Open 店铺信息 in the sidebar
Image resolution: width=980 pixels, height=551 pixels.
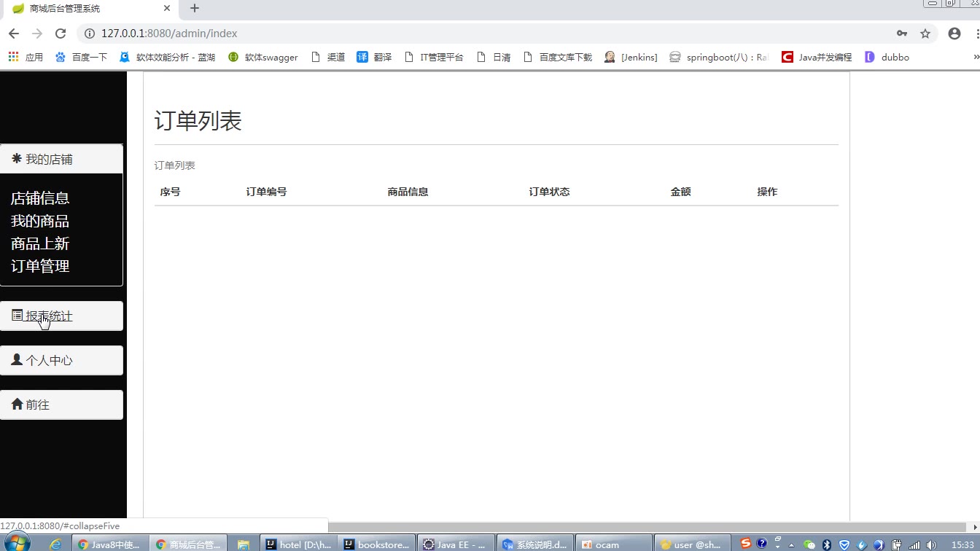click(40, 198)
